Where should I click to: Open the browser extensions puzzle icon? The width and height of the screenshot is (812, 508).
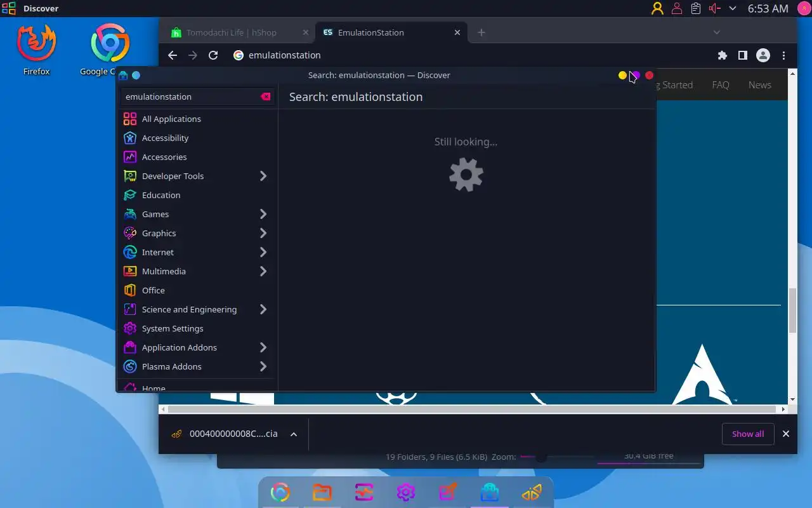(722, 55)
